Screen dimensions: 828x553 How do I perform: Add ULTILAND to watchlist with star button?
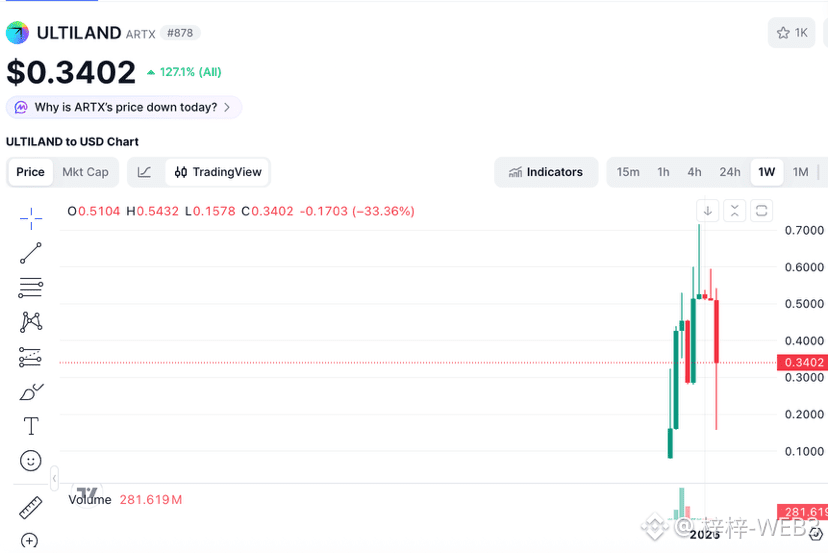(791, 33)
